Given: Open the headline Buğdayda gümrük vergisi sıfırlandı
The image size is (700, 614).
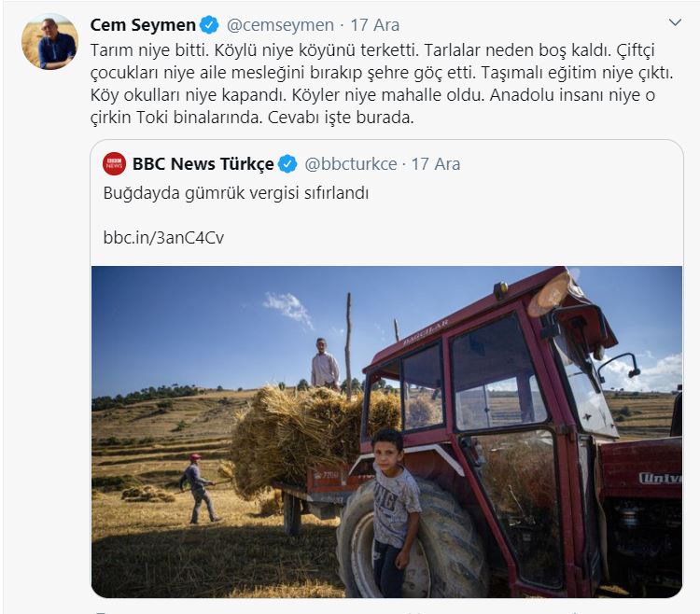Looking at the screenshot, I should pyautogui.click(x=236, y=193).
